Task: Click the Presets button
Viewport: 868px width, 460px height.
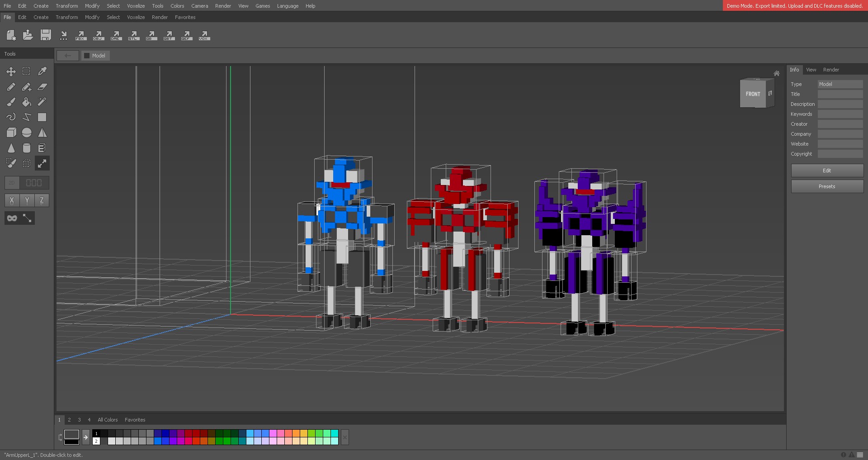Action: click(x=827, y=186)
